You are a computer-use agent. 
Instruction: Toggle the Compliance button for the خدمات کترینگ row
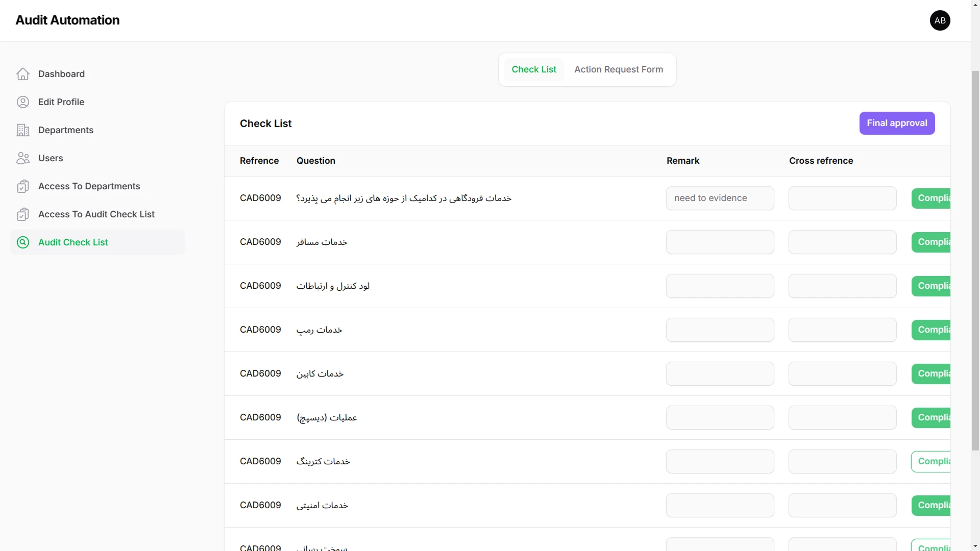point(932,461)
